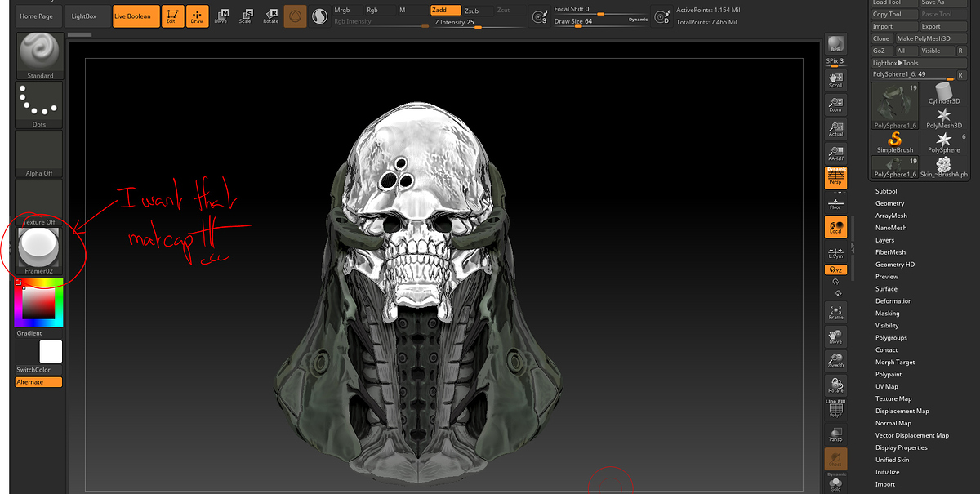Screen dimensions: 980x494
Task: Select the Scroll canvas tool
Action: [x=835, y=80]
